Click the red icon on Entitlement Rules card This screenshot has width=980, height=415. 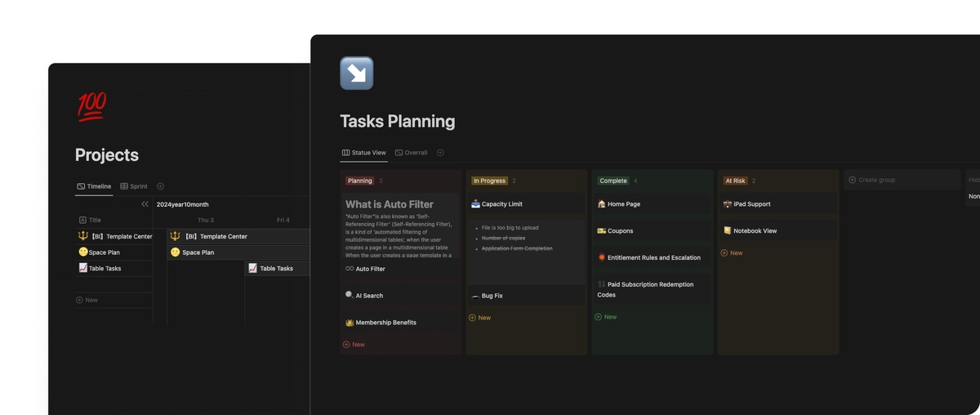602,257
